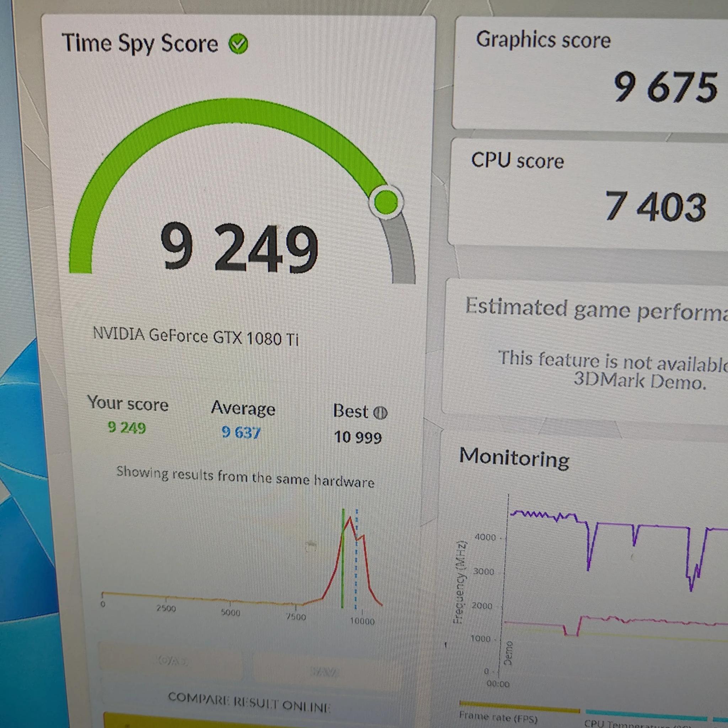The image size is (728, 728).
Task: Click the "Average" label
Action: click(x=243, y=408)
